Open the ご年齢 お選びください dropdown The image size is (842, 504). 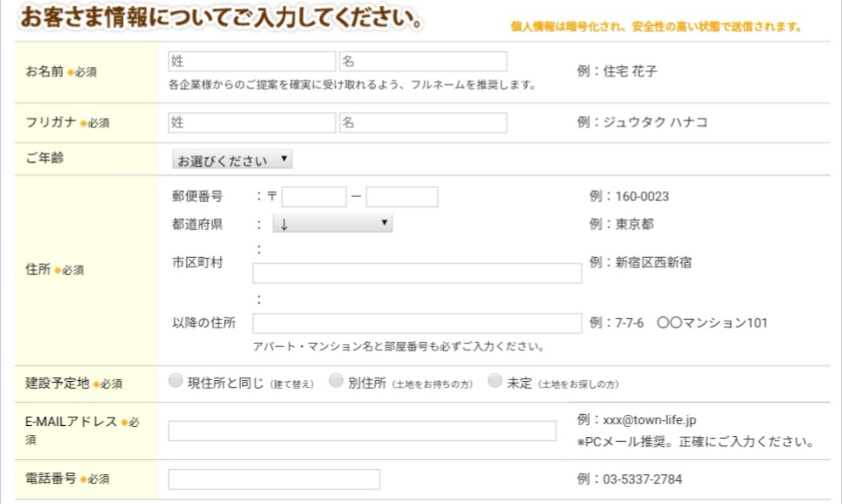[x=232, y=160]
